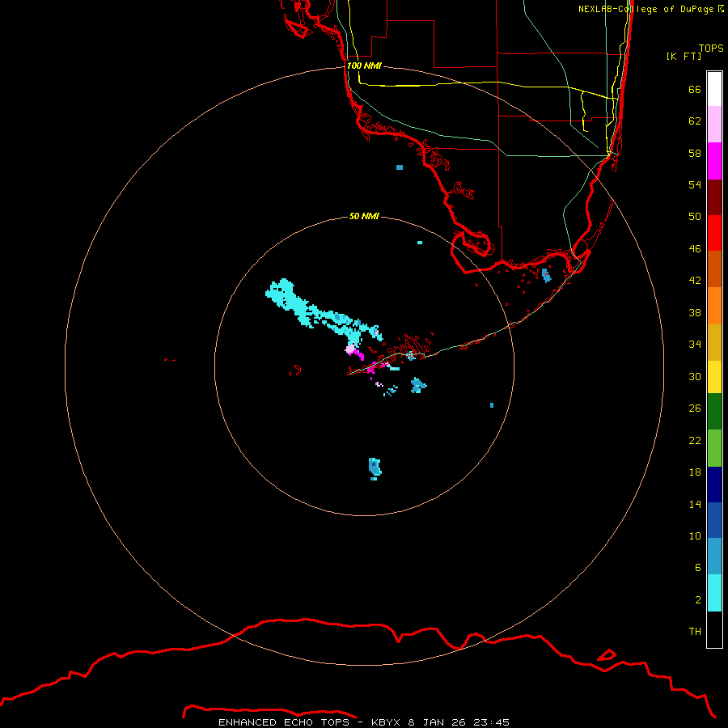The height and width of the screenshot is (728, 728).
Task: Select the dark green legend swatch
Action: pos(714,411)
